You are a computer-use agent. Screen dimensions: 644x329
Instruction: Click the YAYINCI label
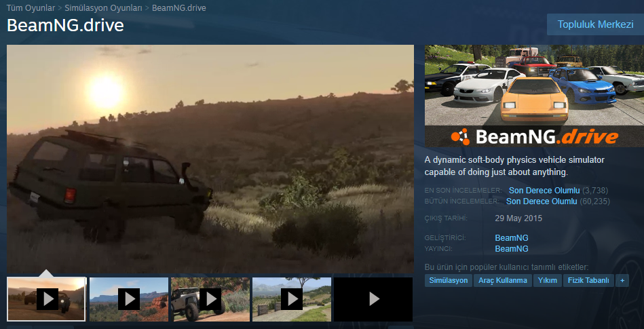(x=438, y=248)
